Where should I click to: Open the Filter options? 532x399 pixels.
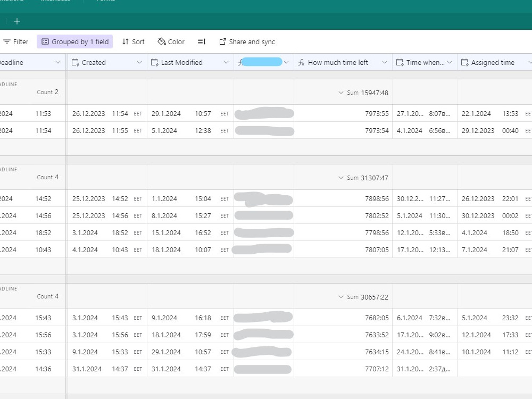(15, 41)
